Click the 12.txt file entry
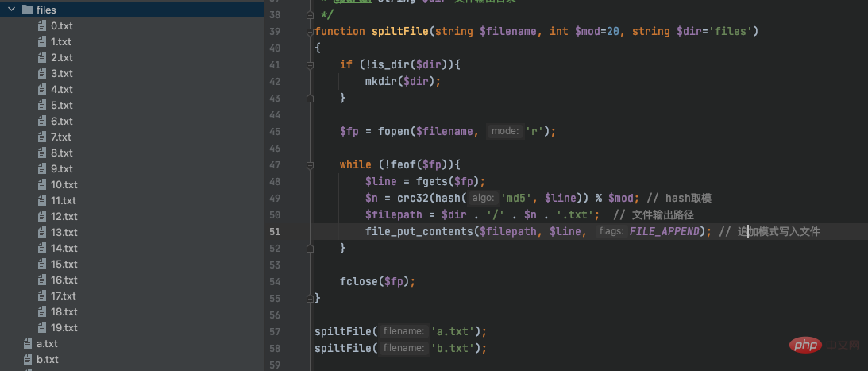 64,216
